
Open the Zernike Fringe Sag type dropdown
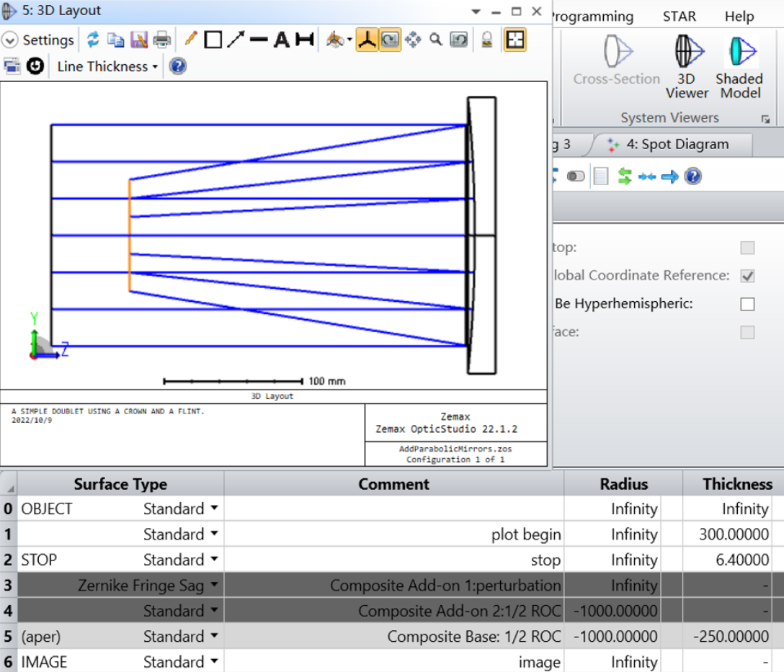pos(214,584)
